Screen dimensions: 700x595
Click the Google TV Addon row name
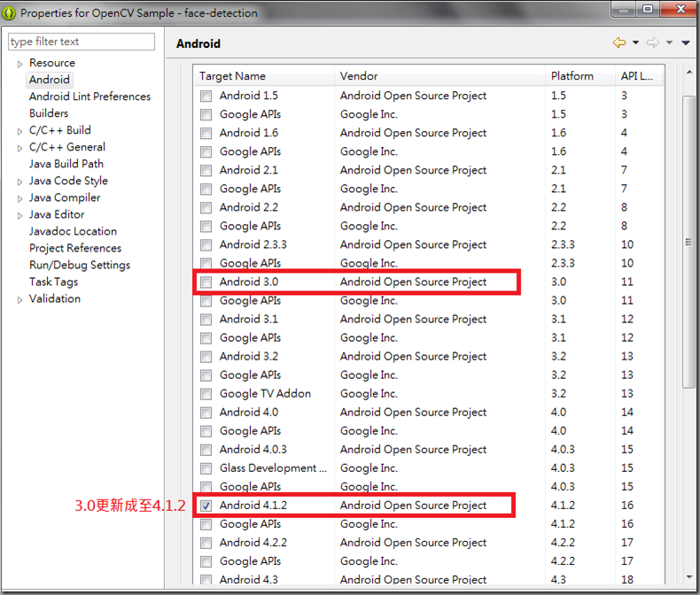(265, 394)
